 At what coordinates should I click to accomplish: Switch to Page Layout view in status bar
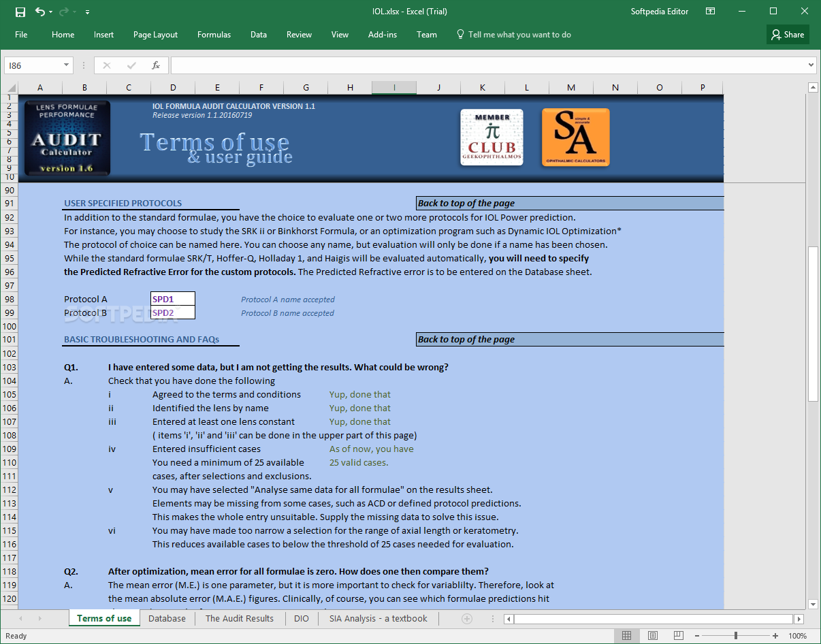653,635
